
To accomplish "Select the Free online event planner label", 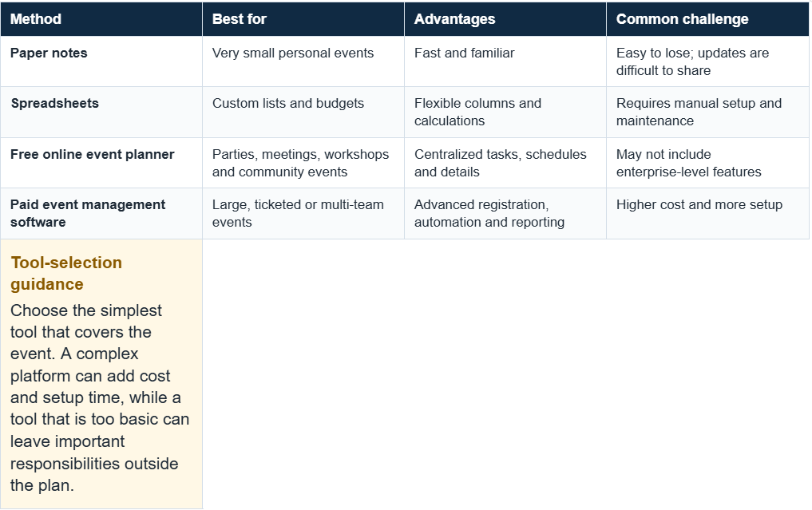I will point(92,154).
